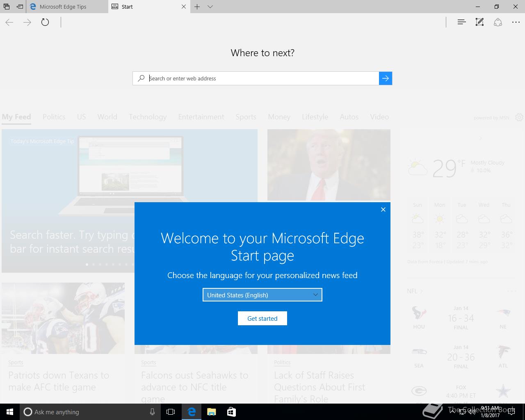525x420 pixels.
Task: Click the Atlanta Falcons logo
Action: click(503, 352)
